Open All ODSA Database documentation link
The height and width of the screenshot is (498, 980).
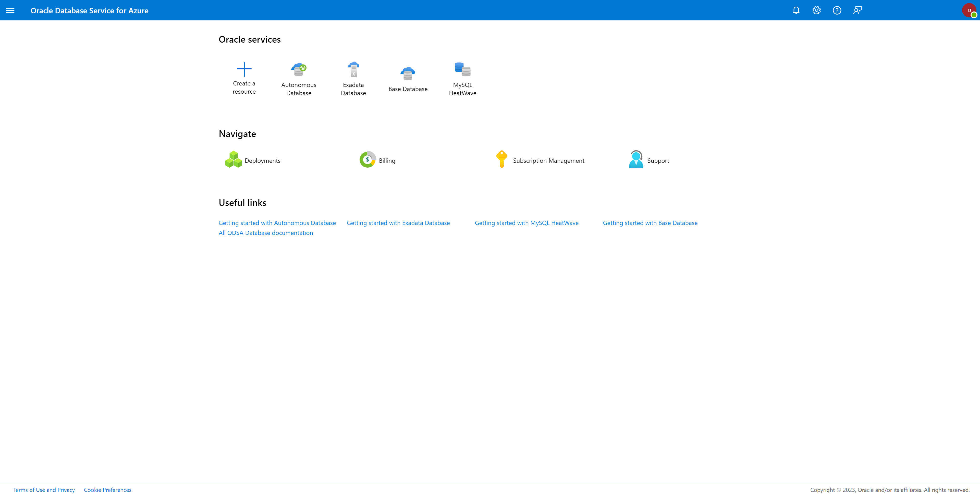[266, 233]
